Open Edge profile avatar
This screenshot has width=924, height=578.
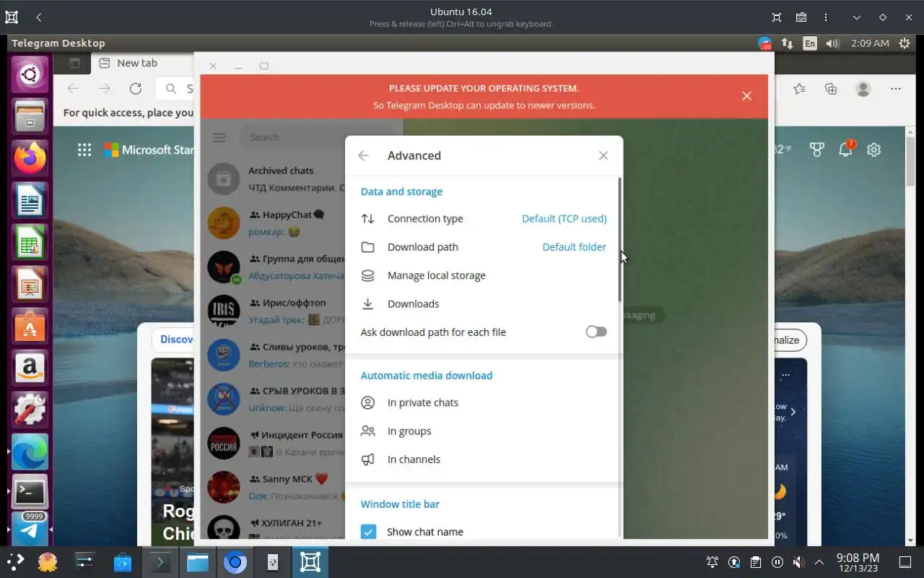[x=863, y=89]
